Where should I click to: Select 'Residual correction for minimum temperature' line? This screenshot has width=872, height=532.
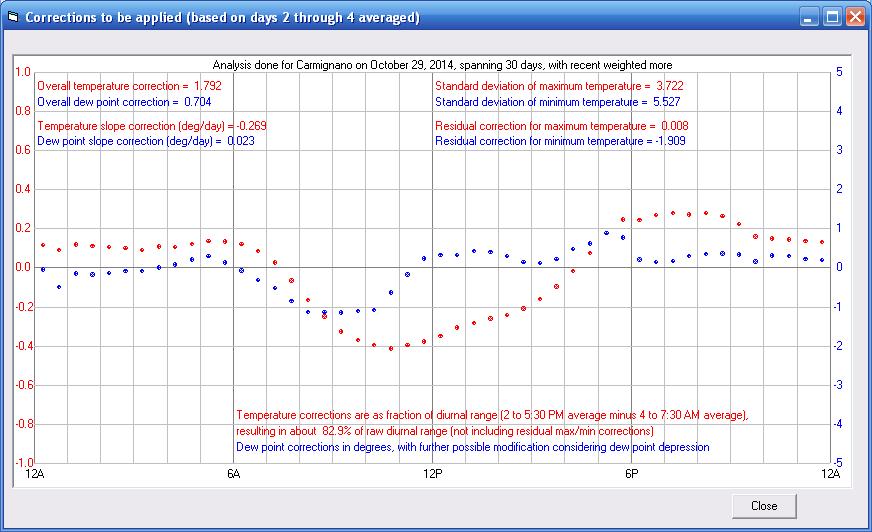tap(560, 142)
